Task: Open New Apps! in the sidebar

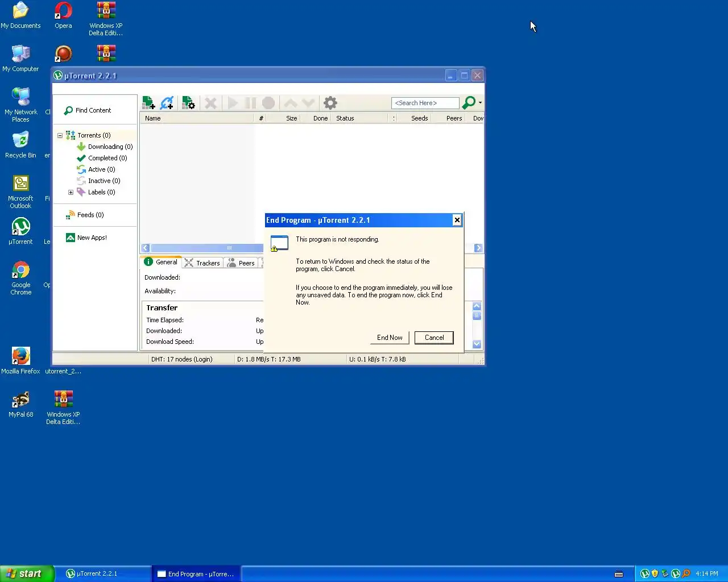Action: pyautogui.click(x=92, y=238)
